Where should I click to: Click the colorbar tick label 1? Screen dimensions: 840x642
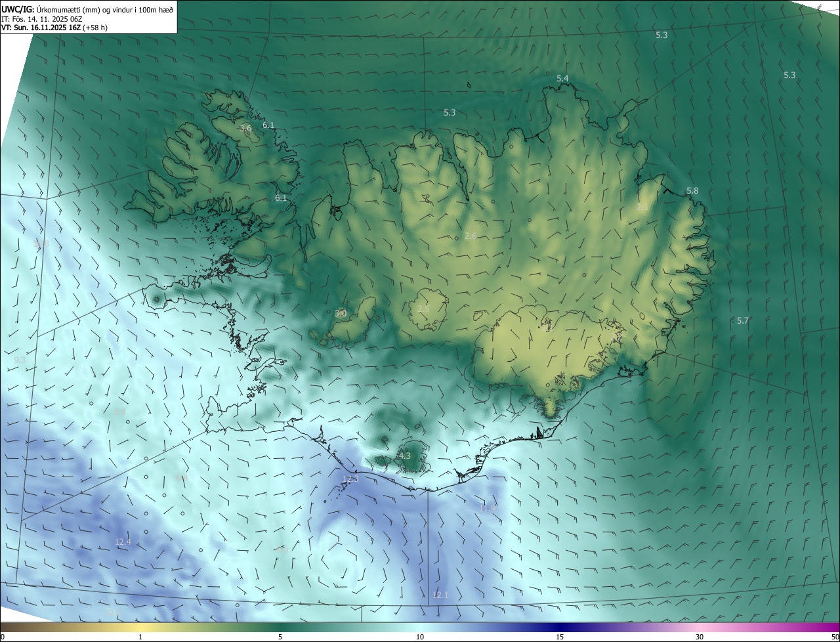click(x=140, y=637)
